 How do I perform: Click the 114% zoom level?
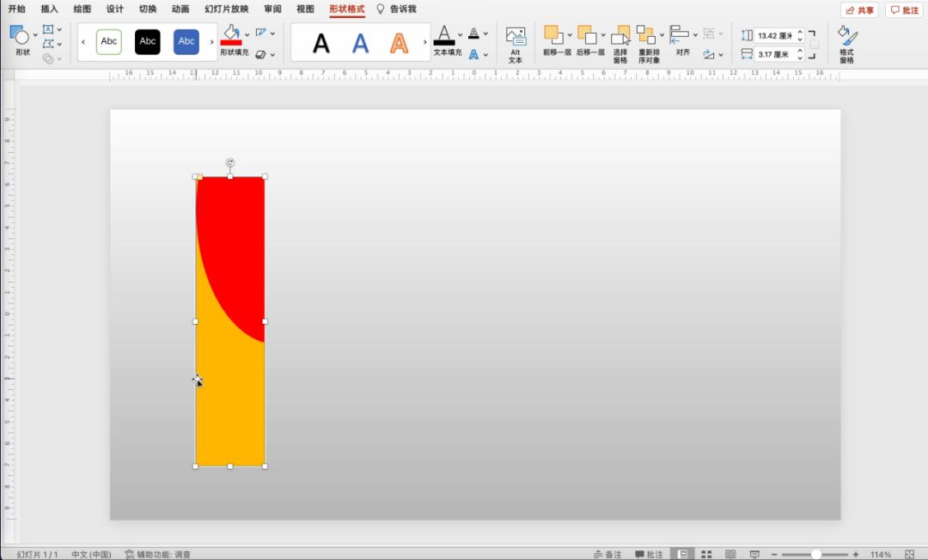881,554
